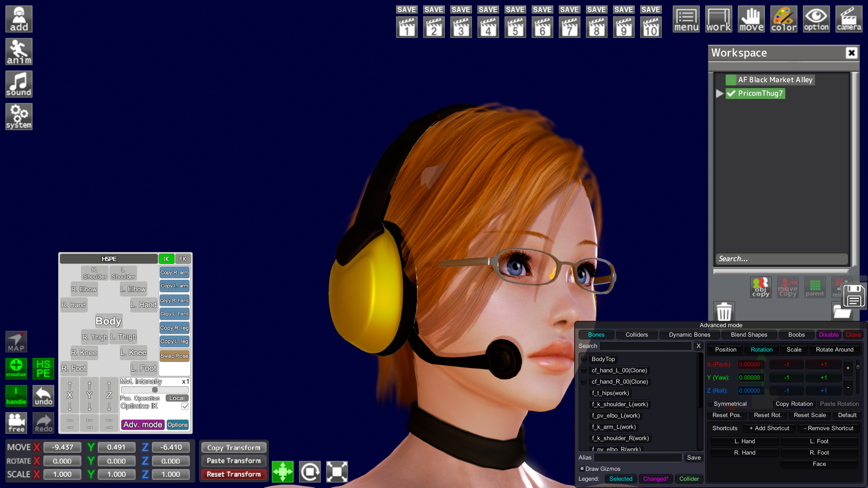Open the anim panel icon
Screen dimensions: 868x488
(x=19, y=52)
